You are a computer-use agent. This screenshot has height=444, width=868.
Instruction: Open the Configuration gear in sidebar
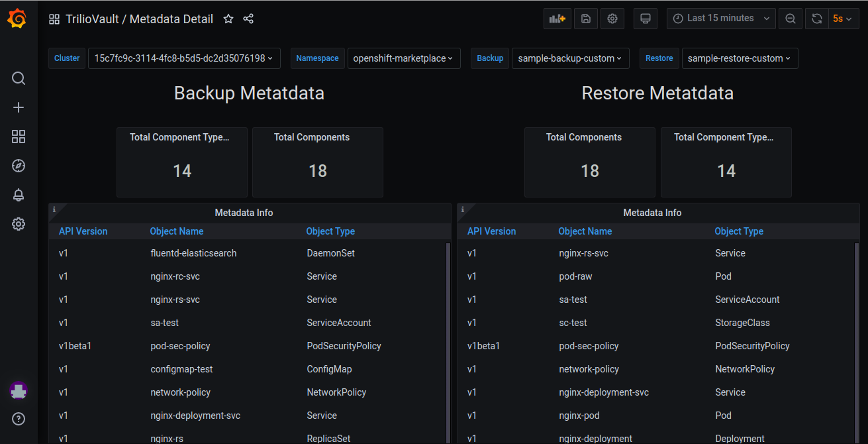point(19,224)
